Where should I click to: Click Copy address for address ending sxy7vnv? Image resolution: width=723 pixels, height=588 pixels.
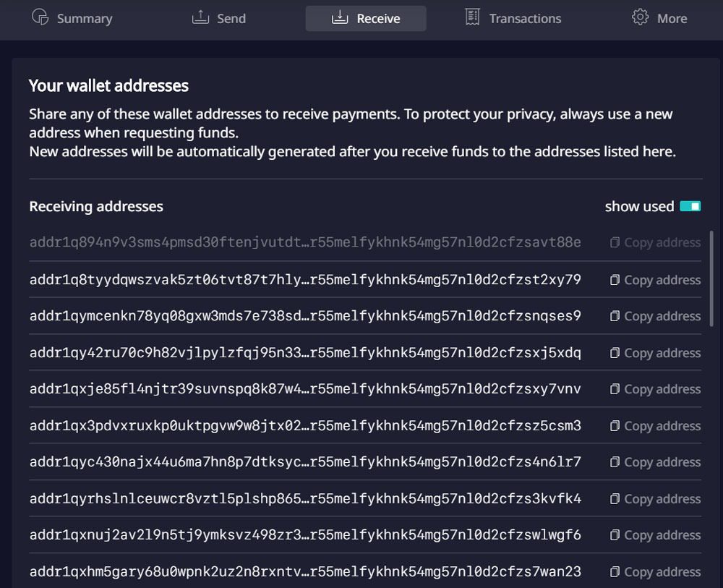(662, 388)
